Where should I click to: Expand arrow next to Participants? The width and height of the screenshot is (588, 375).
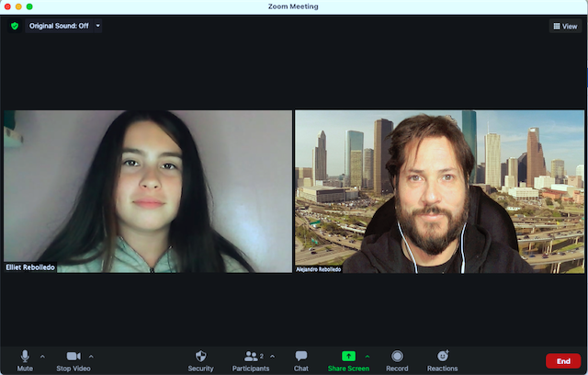272,357
